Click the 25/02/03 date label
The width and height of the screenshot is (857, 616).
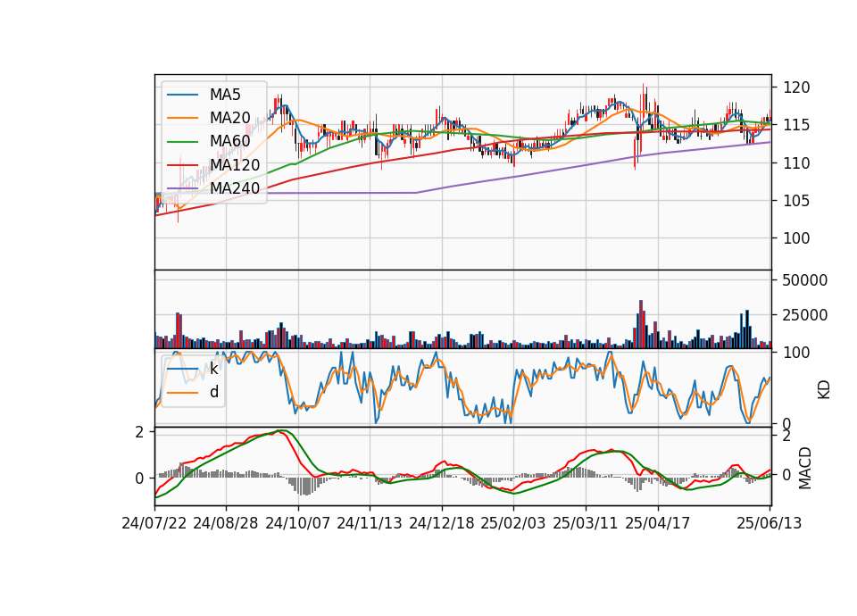pos(513,523)
